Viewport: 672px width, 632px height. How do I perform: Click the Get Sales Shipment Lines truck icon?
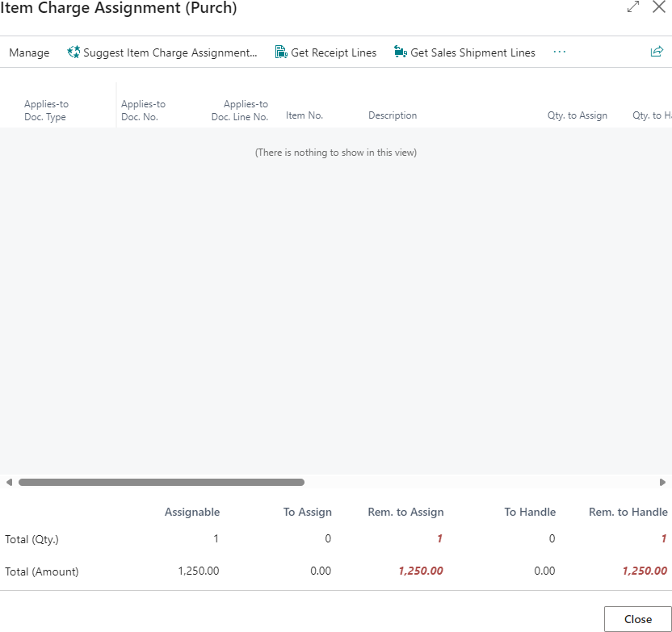[401, 52]
